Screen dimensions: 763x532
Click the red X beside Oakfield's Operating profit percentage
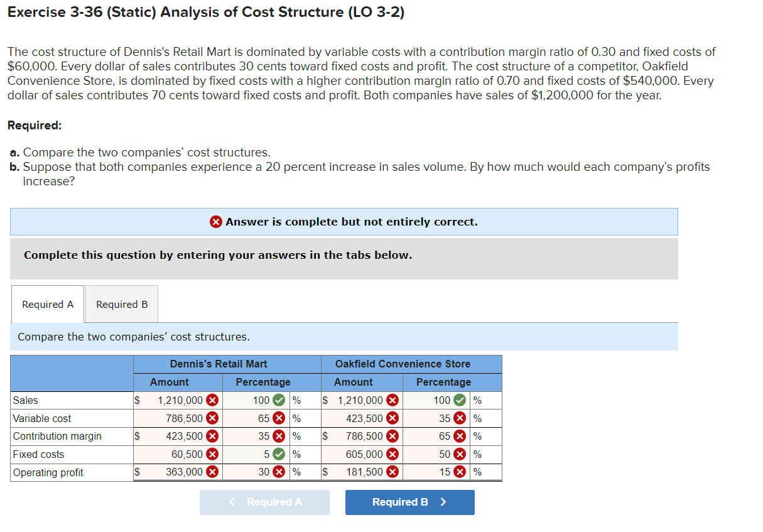tap(459, 472)
